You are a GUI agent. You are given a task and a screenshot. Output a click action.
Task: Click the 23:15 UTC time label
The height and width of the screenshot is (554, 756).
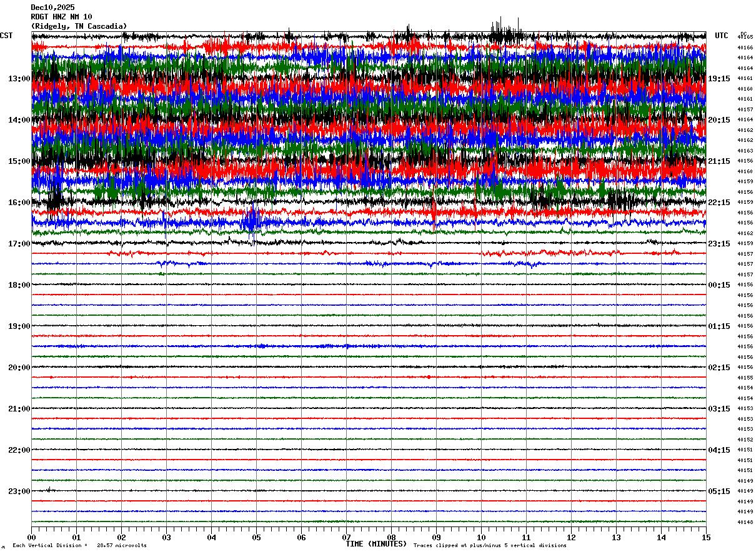coord(719,244)
